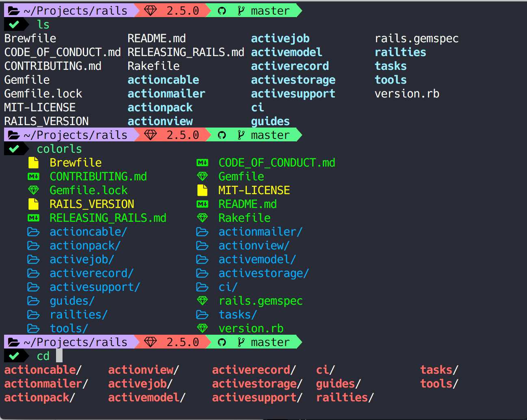This screenshot has width=527, height=420.
Task: Click the GitHub icon in the prompt above cd
Action: [222, 342]
